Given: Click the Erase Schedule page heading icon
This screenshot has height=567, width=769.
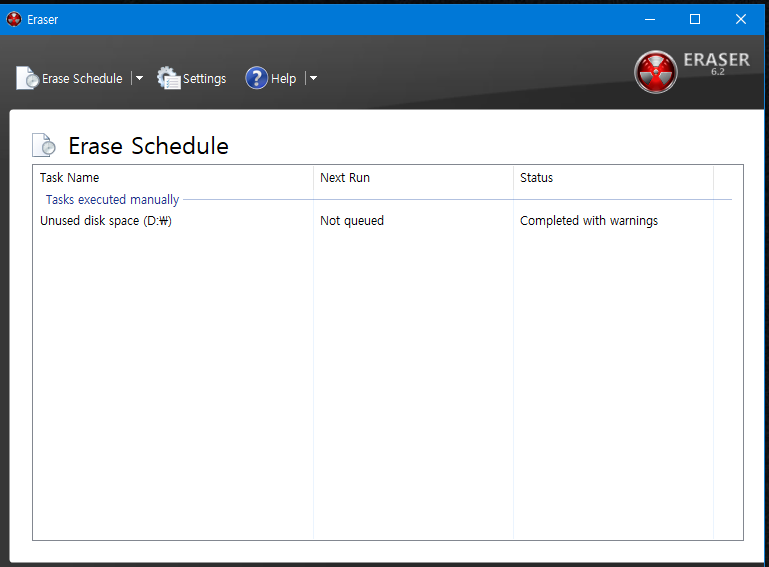Looking at the screenshot, I should coord(44,145).
